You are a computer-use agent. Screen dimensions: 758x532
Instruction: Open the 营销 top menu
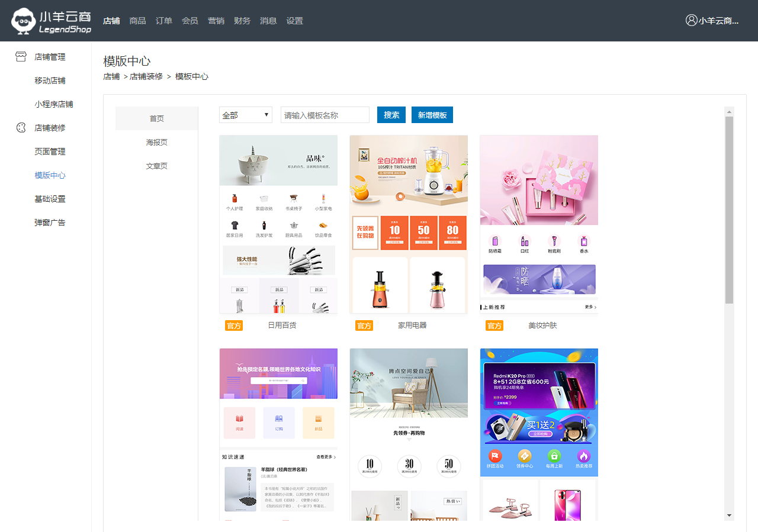pyautogui.click(x=216, y=21)
